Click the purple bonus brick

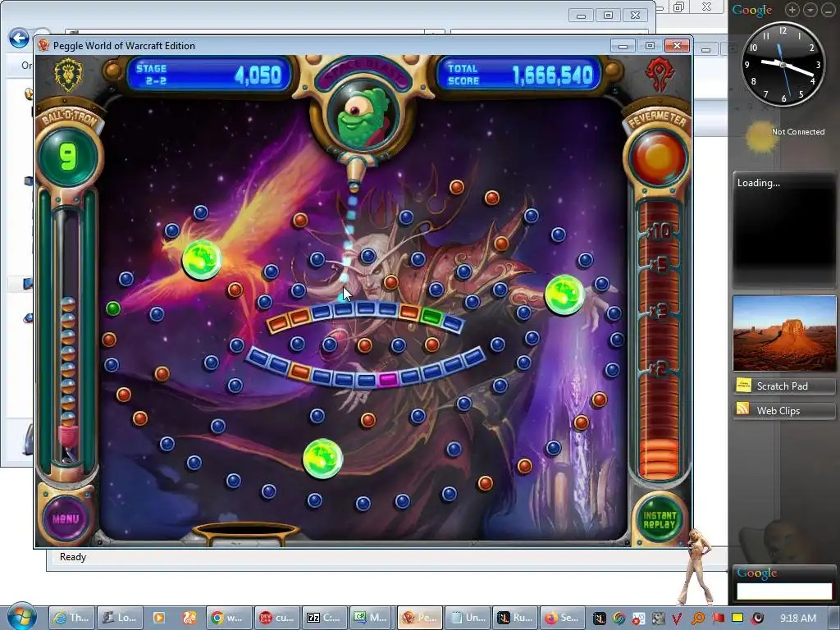coord(387,379)
